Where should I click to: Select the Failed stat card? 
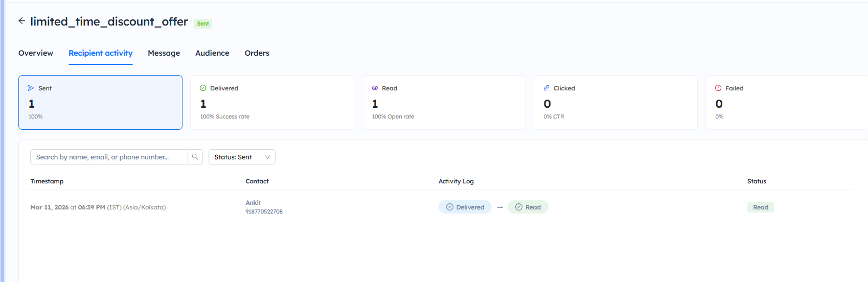(786, 102)
